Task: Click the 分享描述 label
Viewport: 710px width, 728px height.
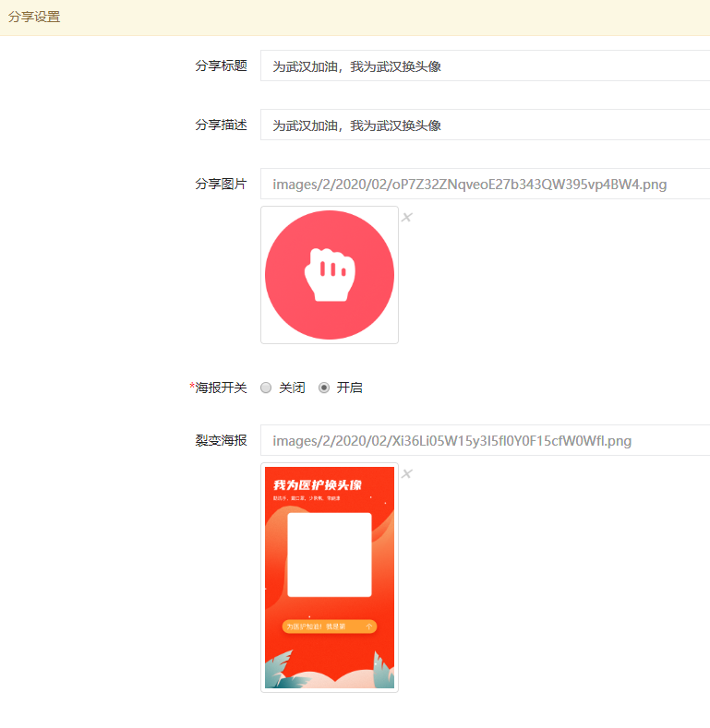Action: [x=221, y=125]
